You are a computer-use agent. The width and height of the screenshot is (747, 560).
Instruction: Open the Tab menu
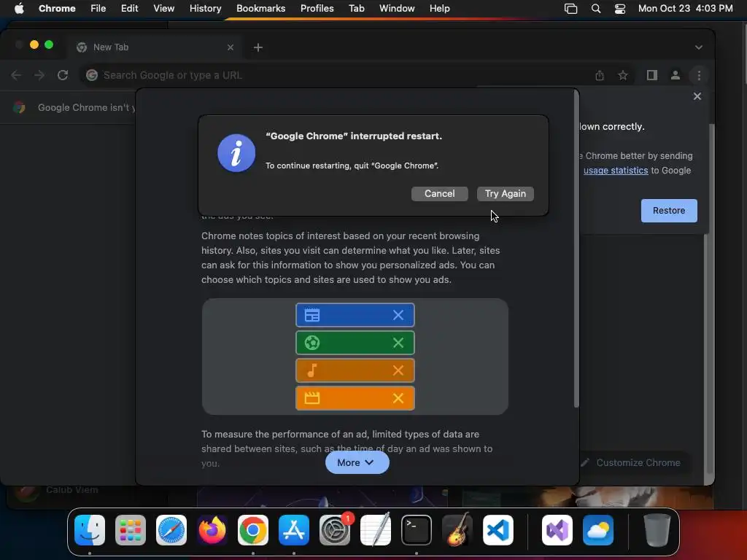tap(356, 9)
